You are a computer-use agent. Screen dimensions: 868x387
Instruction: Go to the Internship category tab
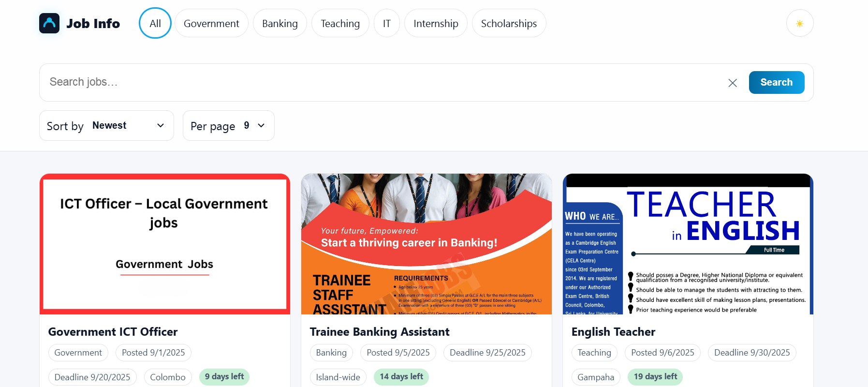coord(436,23)
